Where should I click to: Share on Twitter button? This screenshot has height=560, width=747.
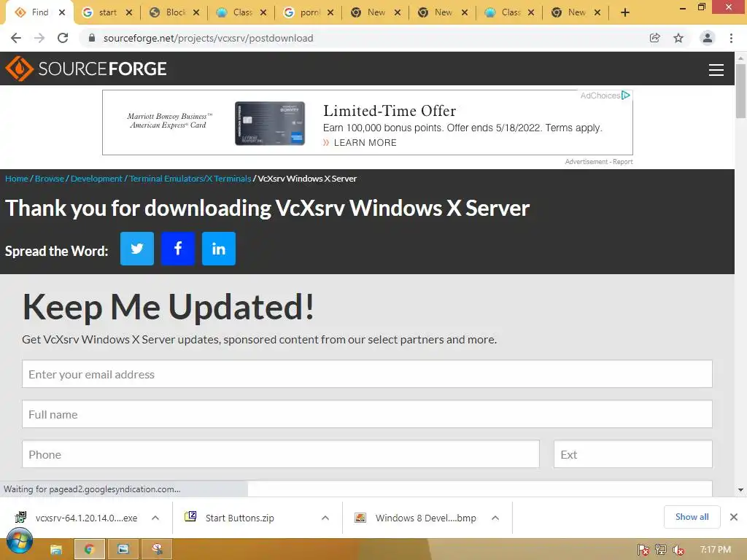point(136,249)
